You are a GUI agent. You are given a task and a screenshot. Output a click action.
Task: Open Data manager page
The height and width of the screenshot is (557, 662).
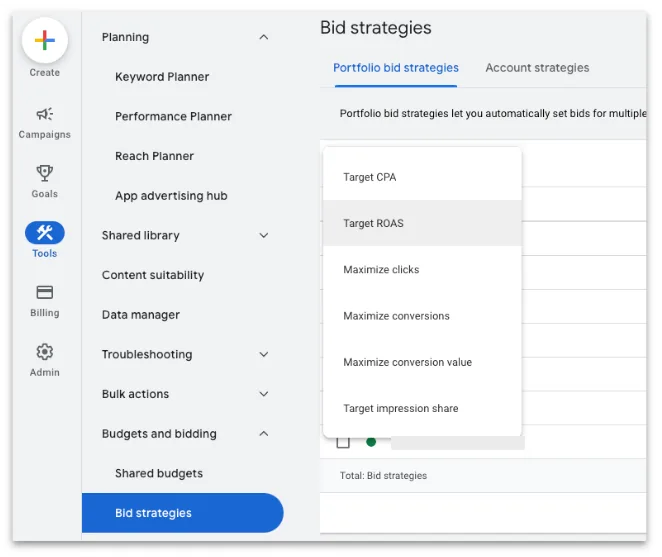pyautogui.click(x=141, y=315)
